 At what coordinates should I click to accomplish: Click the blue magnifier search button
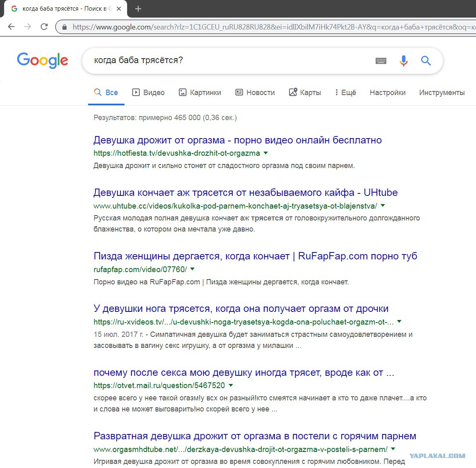point(426,61)
